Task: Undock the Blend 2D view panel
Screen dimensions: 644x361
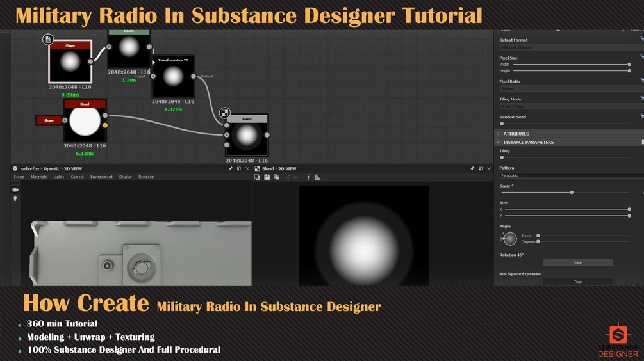Action: pos(481,168)
